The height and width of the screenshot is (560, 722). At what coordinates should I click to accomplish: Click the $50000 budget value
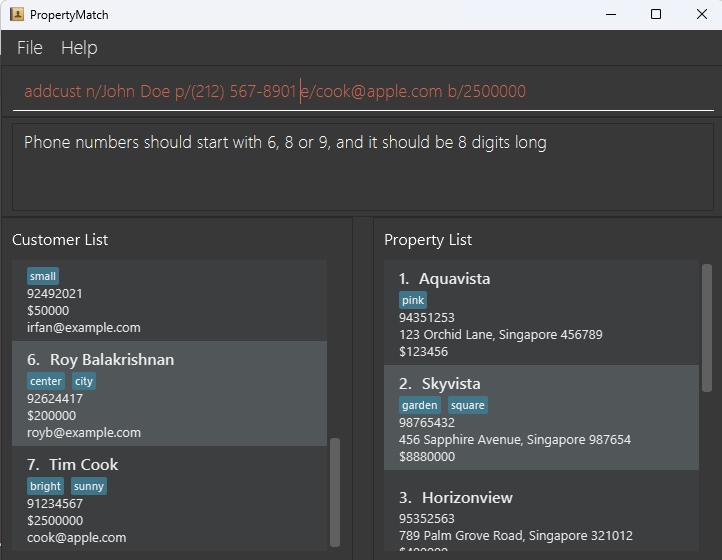(x=48, y=311)
